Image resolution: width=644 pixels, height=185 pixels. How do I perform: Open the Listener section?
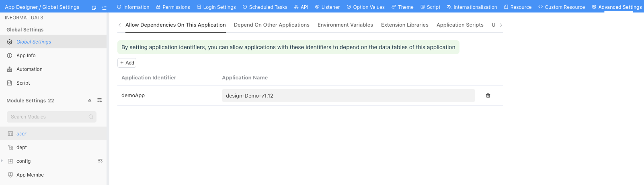327,7
